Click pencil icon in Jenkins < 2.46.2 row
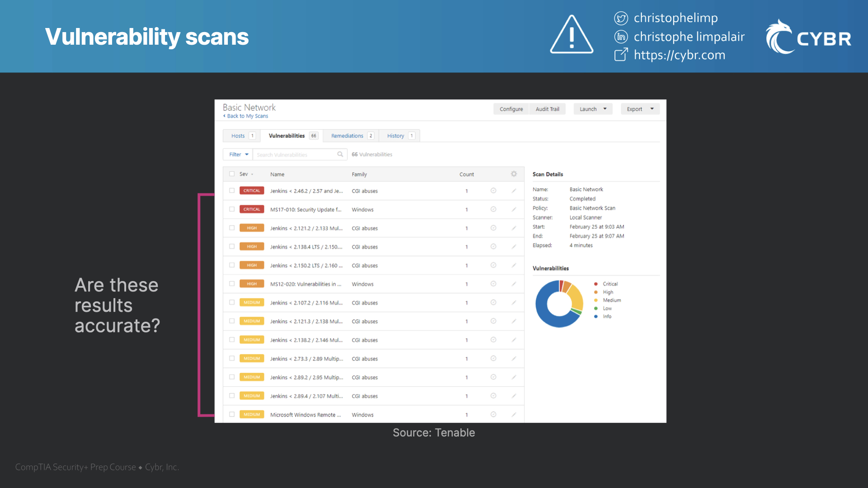The width and height of the screenshot is (868, 488). (x=514, y=191)
